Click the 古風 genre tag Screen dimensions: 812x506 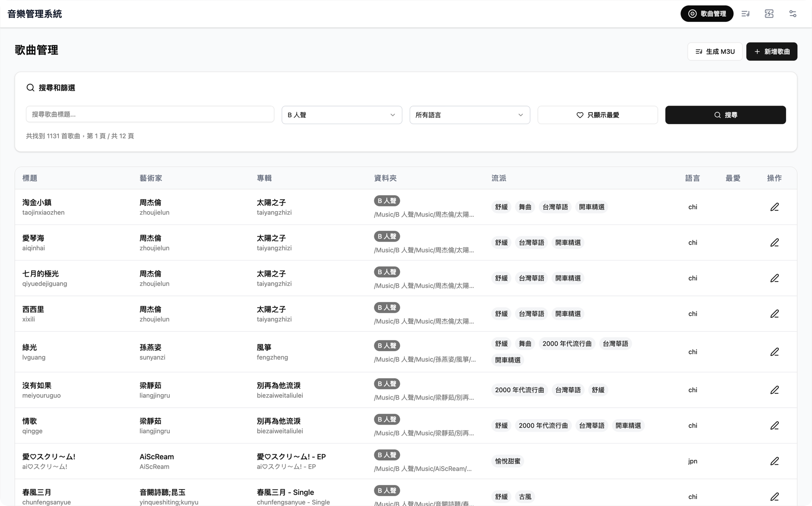coord(525,497)
